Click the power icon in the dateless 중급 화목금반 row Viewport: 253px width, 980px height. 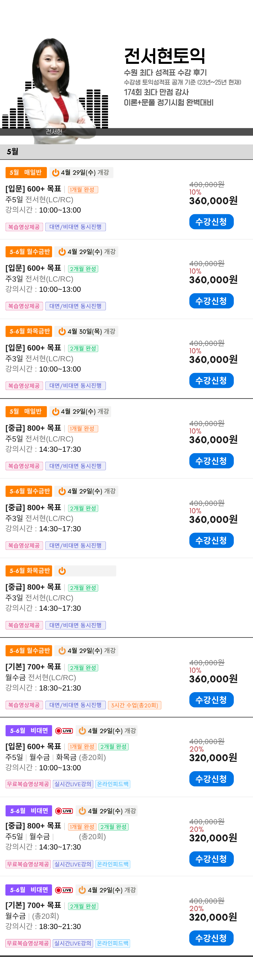pos(62,571)
